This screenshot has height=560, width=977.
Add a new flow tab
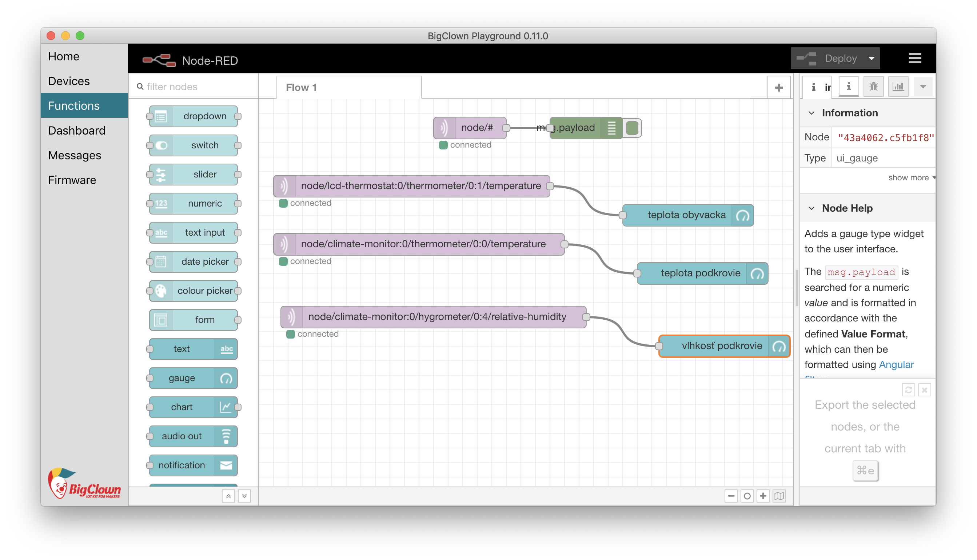pyautogui.click(x=779, y=88)
